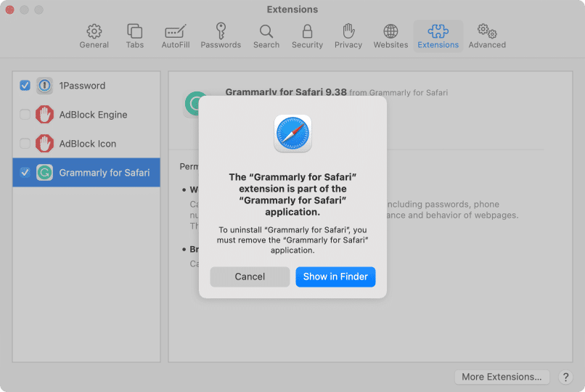Open the AutoFill preferences pane
The image size is (585, 392).
[x=176, y=36]
